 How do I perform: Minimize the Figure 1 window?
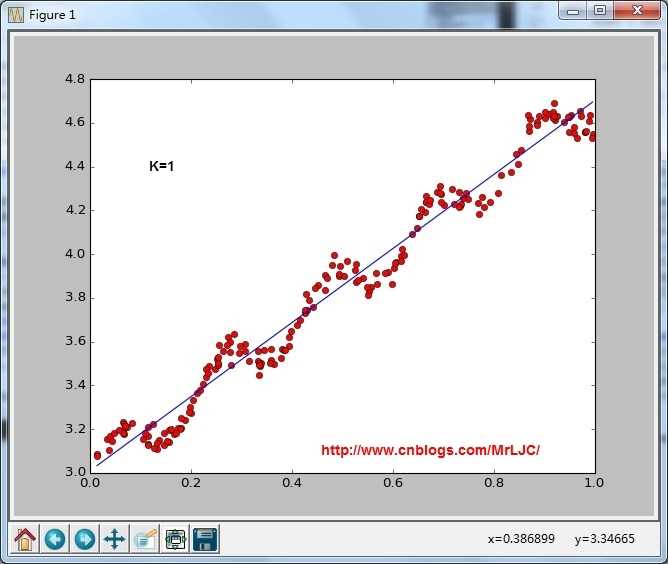[x=573, y=11]
